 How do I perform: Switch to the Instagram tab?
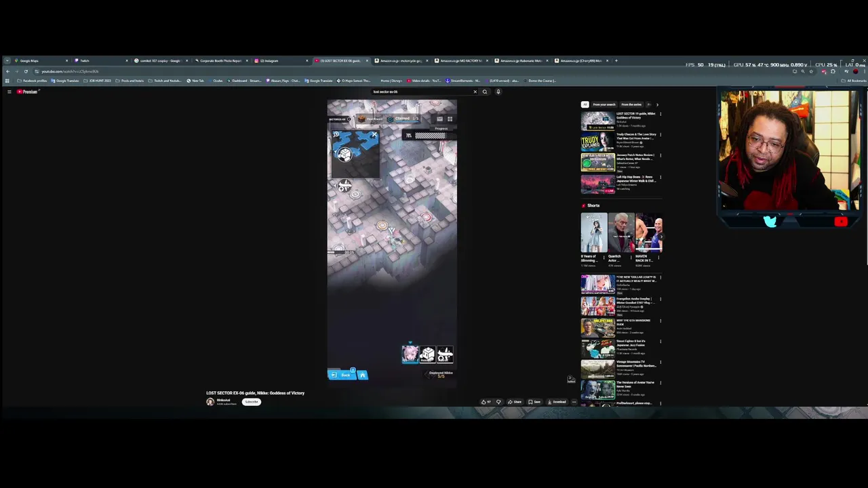[x=281, y=61]
